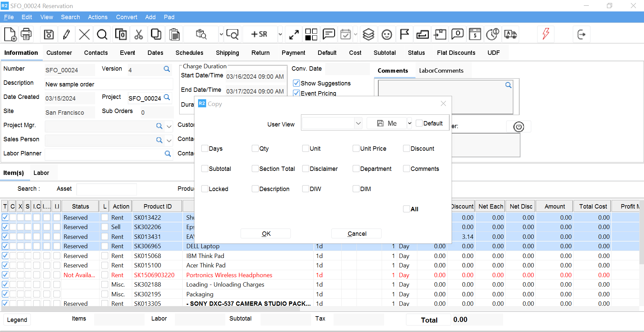The width and height of the screenshot is (644, 332).
Task: Click the flag icon in the toolbar
Action: [404, 34]
